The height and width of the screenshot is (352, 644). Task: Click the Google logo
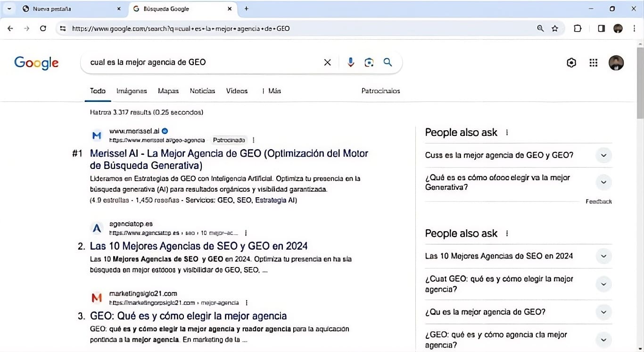coord(36,63)
